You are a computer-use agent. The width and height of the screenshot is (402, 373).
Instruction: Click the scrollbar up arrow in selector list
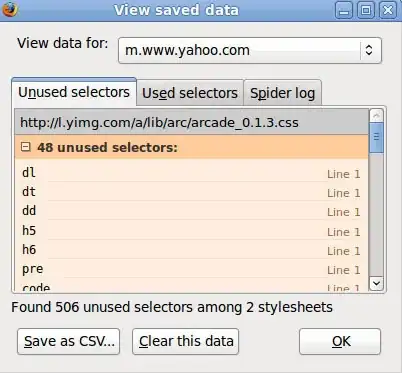point(377,115)
